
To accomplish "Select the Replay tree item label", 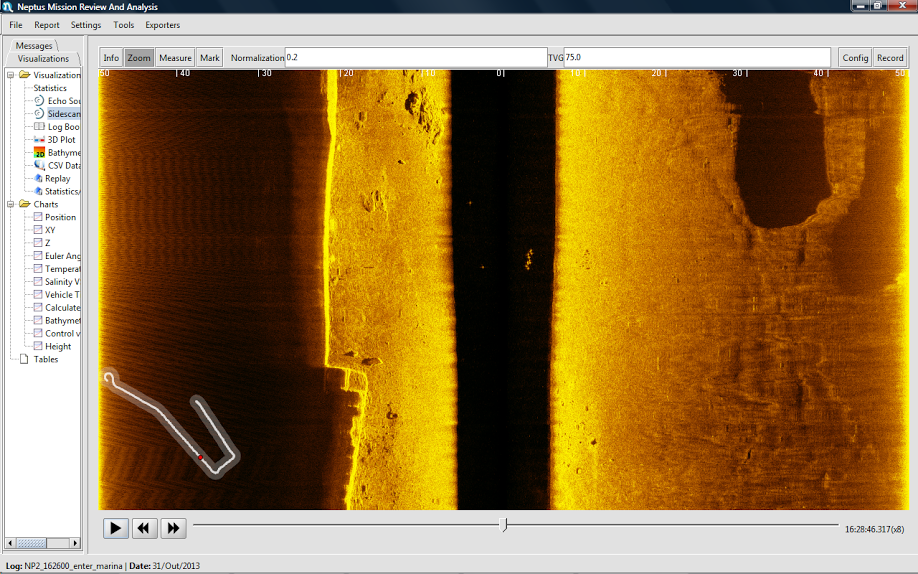I will 57,178.
